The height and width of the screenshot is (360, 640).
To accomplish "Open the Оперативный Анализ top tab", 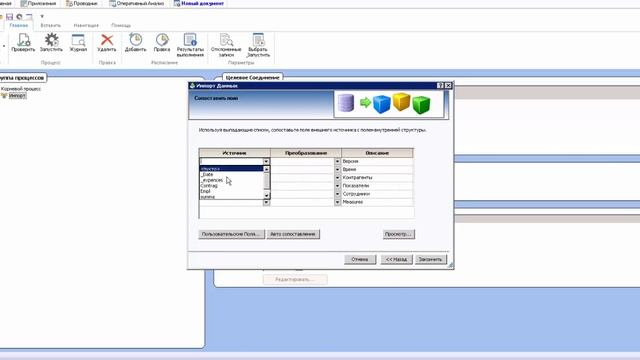I will pyautogui.click(x=137, y=3).
